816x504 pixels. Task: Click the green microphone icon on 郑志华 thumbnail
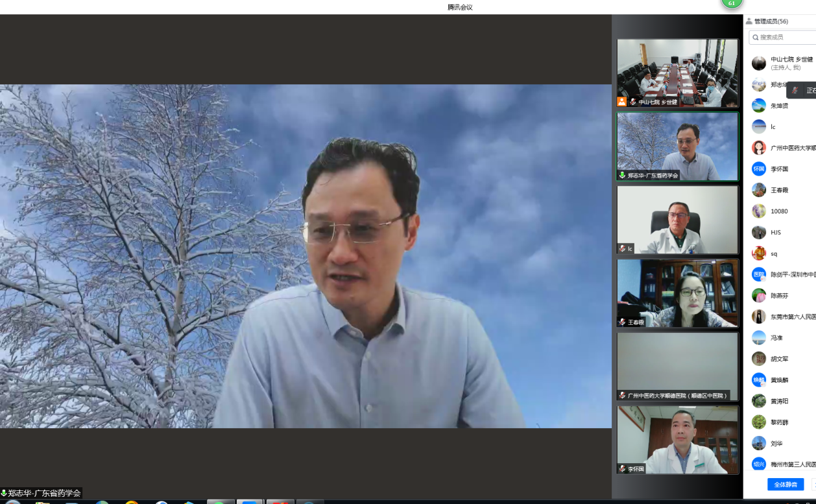click(623, 175)
